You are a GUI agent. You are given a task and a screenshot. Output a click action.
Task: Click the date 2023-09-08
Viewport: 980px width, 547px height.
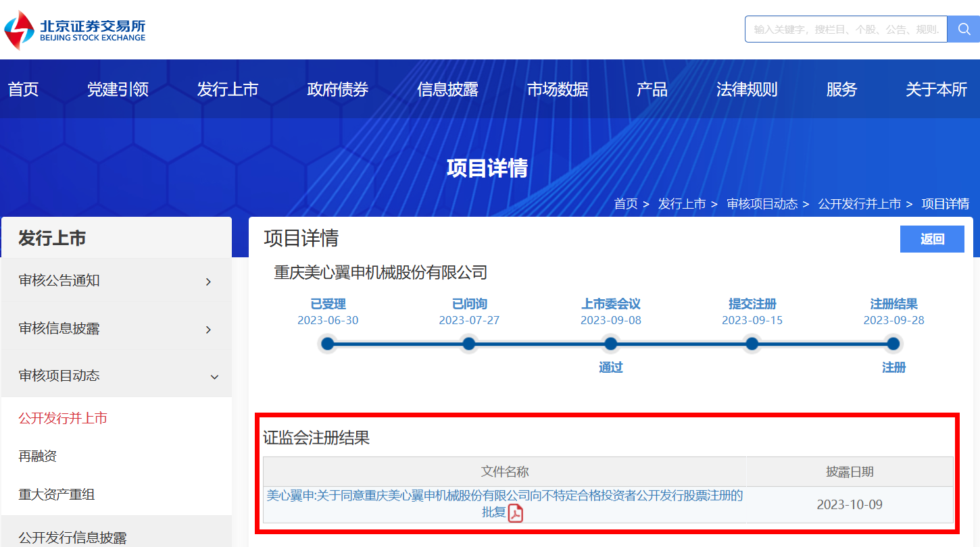[x=611, y=320]
